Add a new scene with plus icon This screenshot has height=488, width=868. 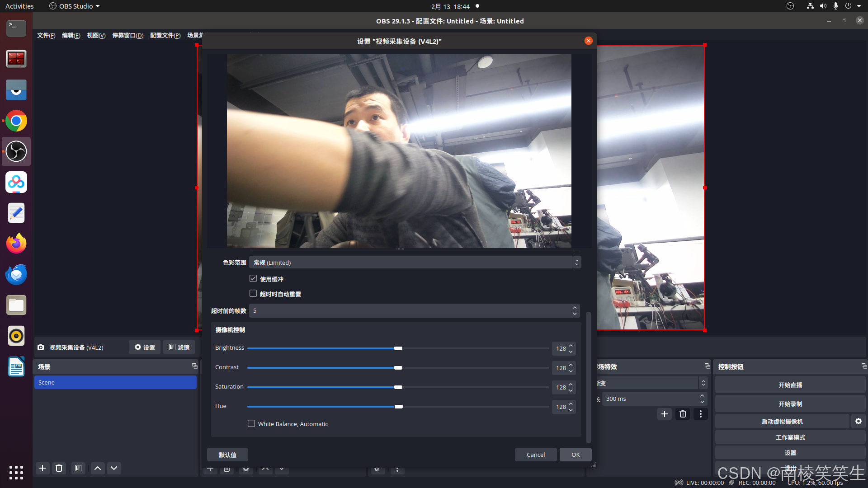tap(42, 468)
